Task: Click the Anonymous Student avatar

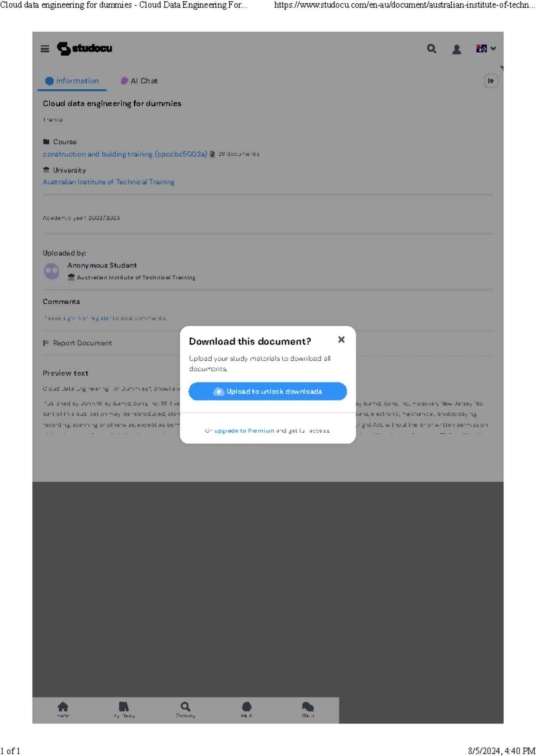Action: tap(52, 271)
